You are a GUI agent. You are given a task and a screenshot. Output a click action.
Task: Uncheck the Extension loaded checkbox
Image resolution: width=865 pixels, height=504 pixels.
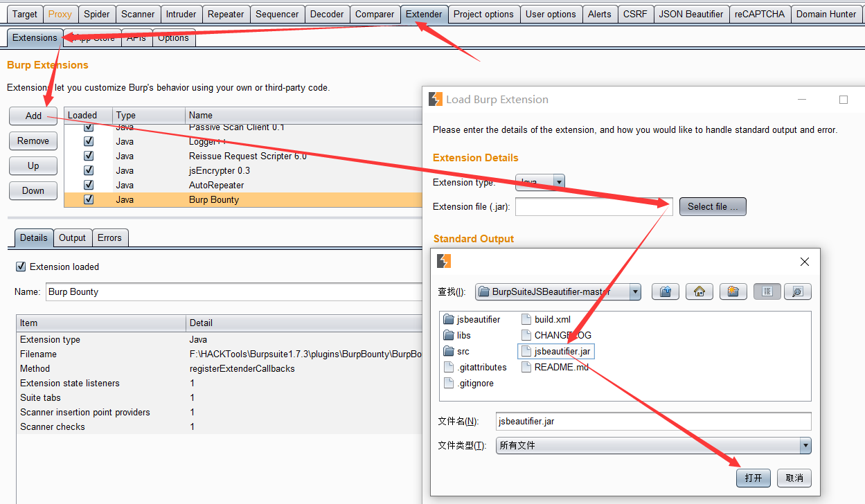click(x=21, y=267)
